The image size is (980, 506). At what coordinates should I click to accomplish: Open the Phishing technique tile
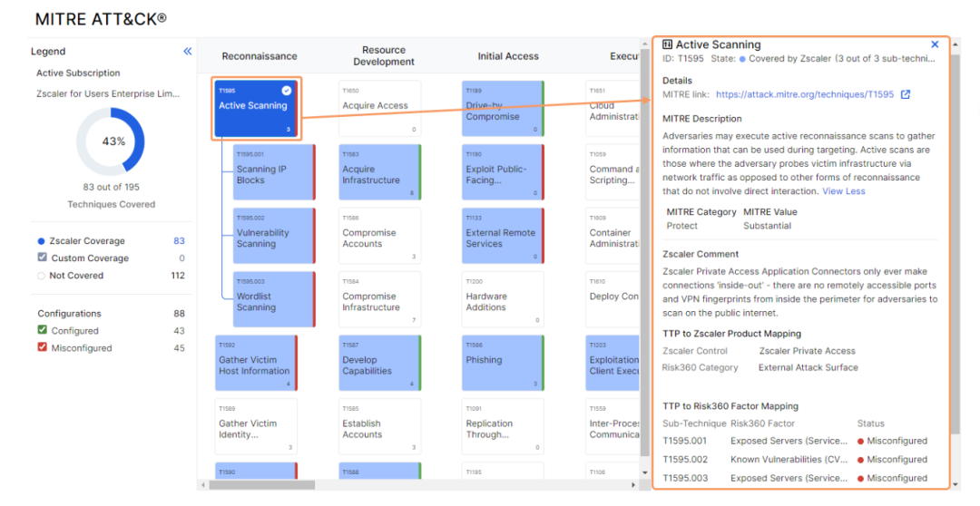502,363
